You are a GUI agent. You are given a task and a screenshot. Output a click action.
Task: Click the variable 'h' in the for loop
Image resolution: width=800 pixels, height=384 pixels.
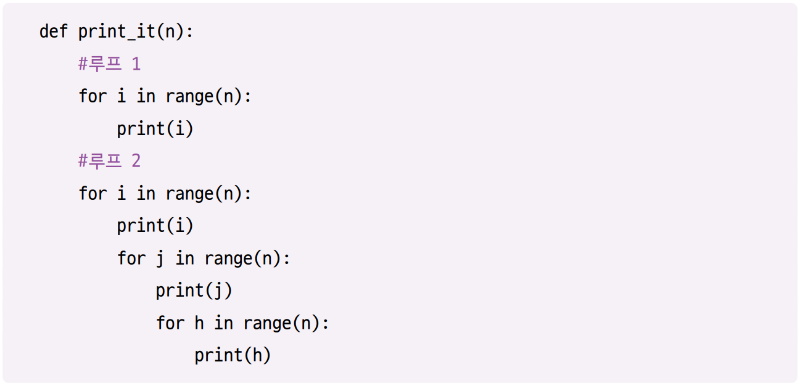[x=198, y=323]
